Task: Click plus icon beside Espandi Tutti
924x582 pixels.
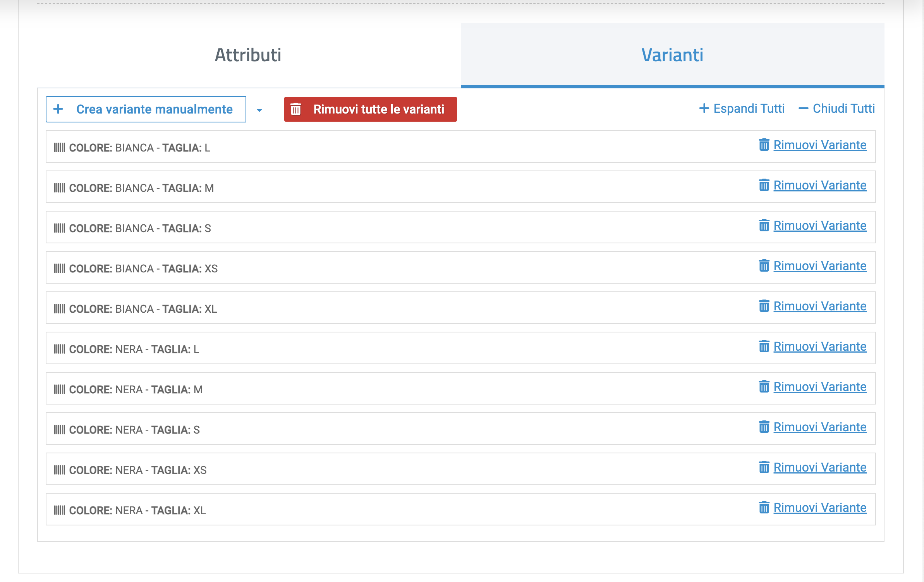Action: [x=704, y=108]
